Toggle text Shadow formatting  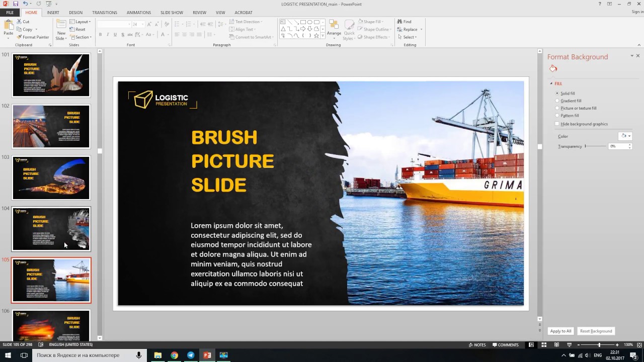tap(123, 35)
